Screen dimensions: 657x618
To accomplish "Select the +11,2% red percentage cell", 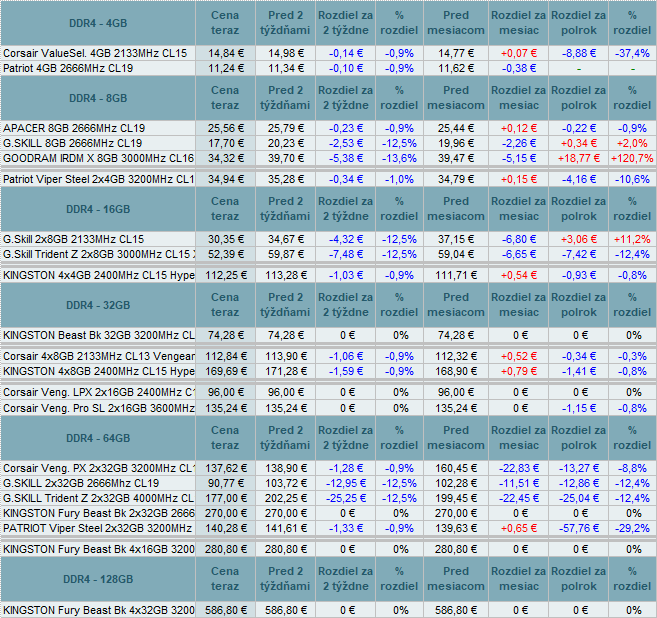I will pyautogui.click(x=632, y=239).
